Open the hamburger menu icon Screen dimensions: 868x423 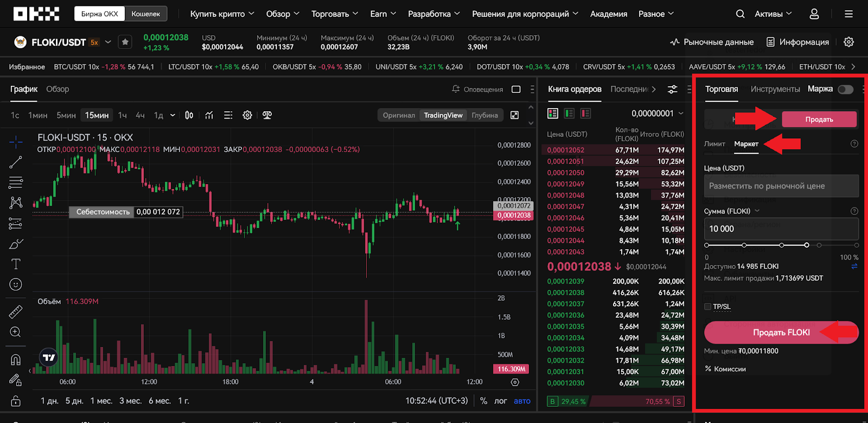pyautogui.click(x=849, y=14)
